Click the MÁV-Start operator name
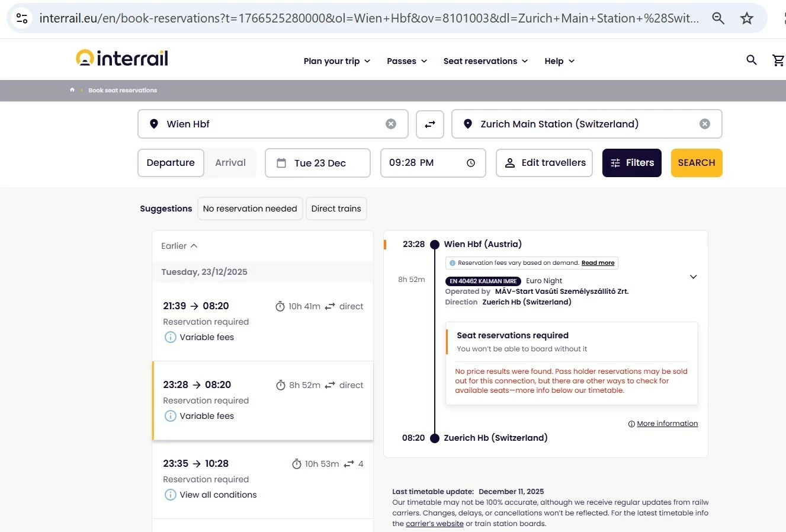This screenshot has width=786, height=532. tap(562, 291)
